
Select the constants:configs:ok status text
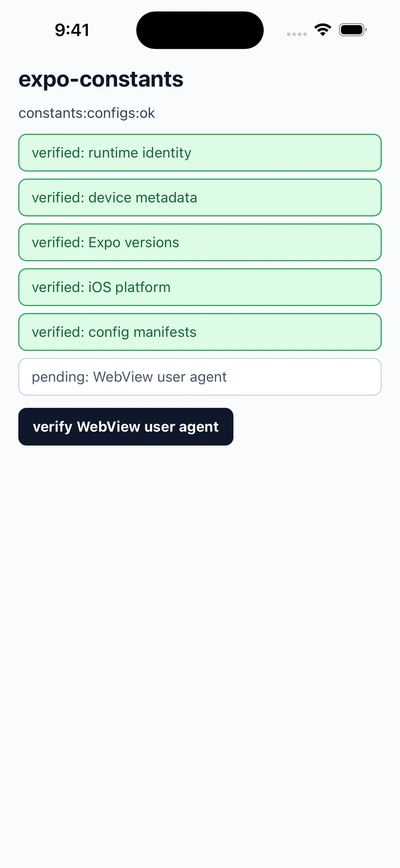pyautogui.click(x=87, y=113)
